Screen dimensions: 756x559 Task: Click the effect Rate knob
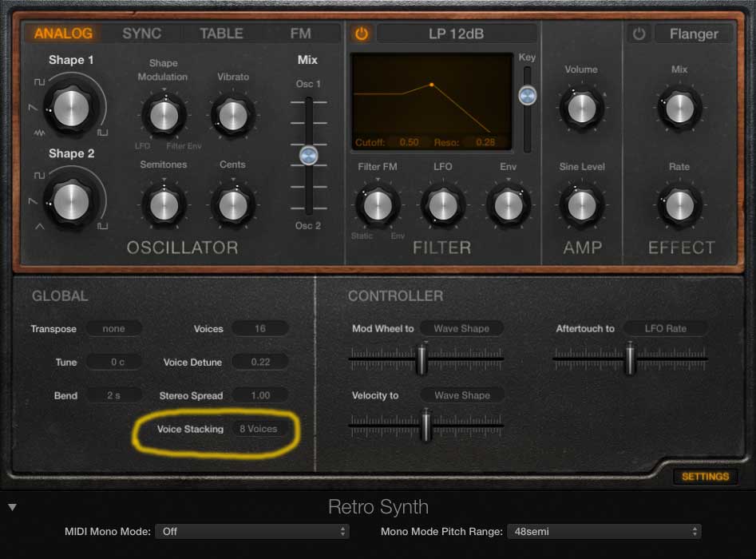(x=679, y=205)
